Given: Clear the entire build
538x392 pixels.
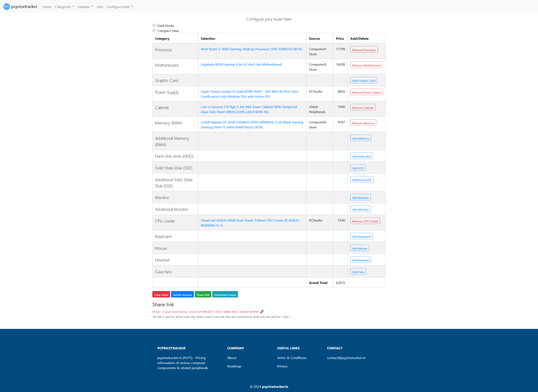Looking at the screenshot, I should coord(161,295).
